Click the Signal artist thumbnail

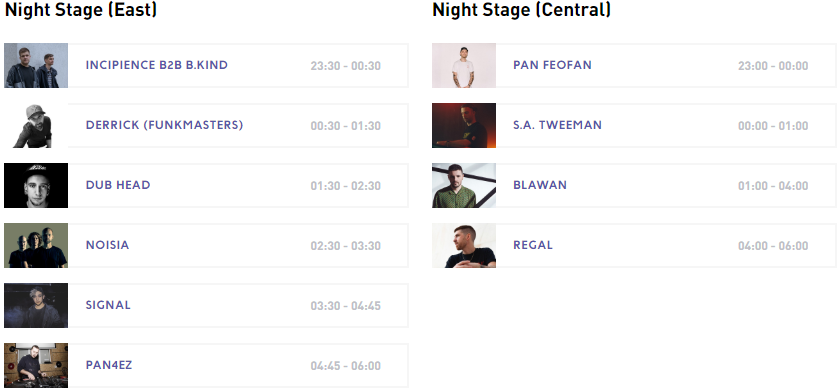(36, 305)
